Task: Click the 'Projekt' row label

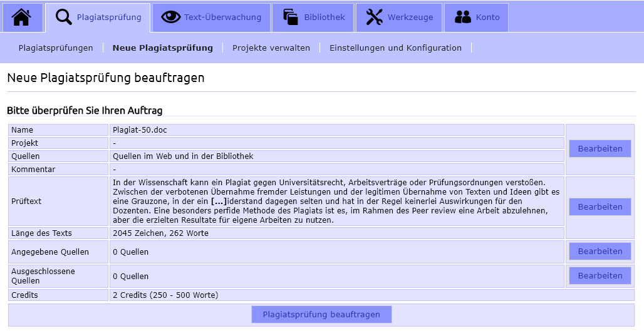Action: point(24,143)
